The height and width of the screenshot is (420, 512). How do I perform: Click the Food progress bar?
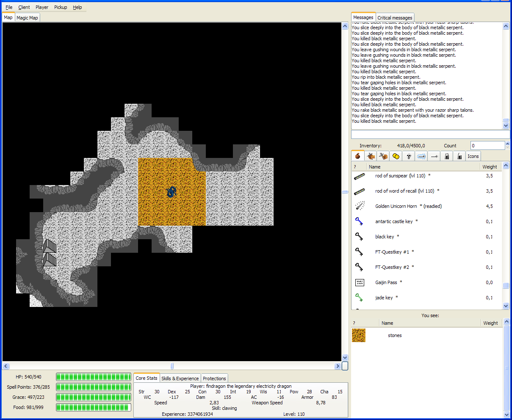click(94, 407)
